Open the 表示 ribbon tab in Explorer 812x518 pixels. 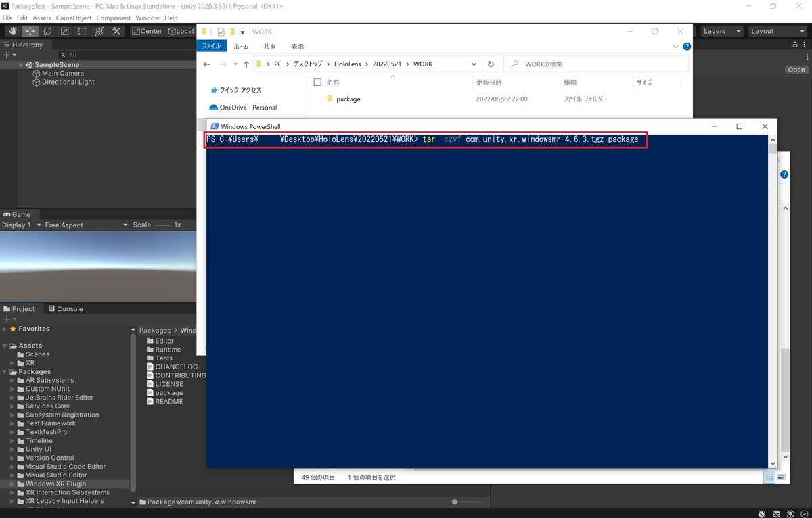click(297, 46)
